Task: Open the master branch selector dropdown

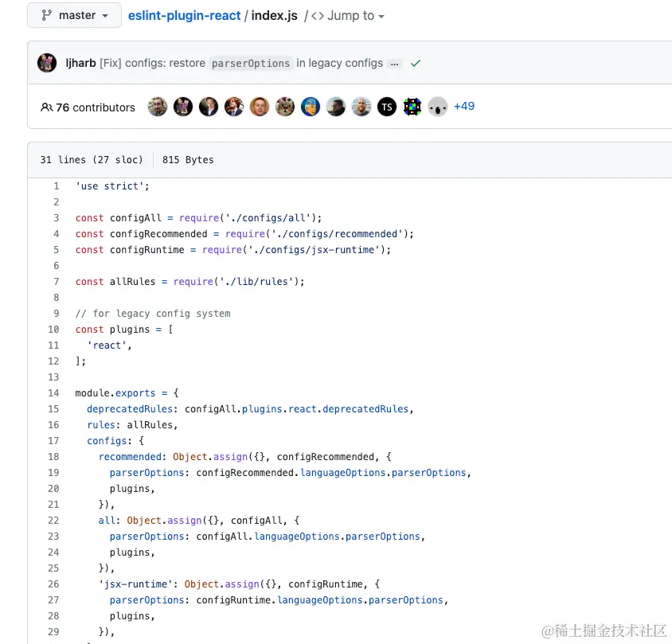Action: pyautogui.click(x=75, y=15)
